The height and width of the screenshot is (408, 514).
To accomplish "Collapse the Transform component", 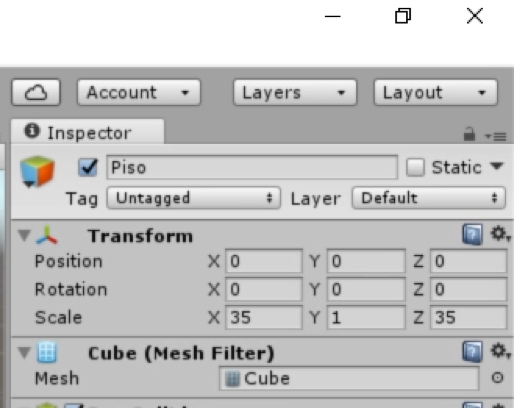I will point(24,235).
